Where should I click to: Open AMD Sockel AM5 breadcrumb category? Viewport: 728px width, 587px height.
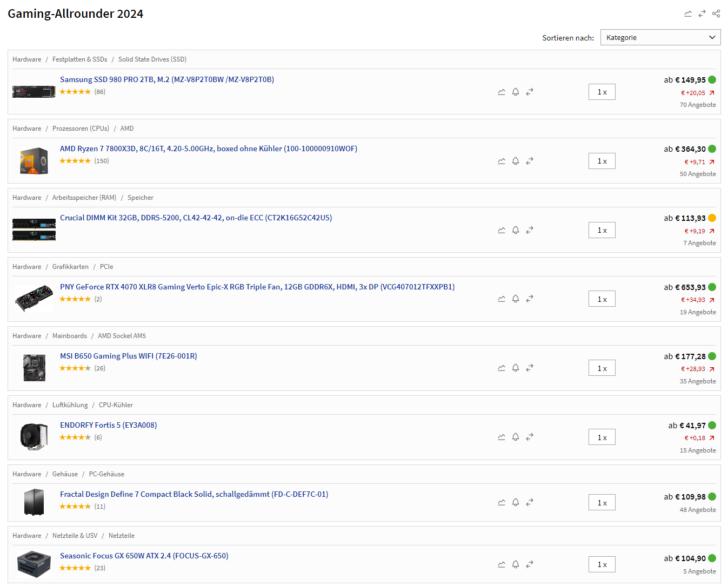coord(122,336)
